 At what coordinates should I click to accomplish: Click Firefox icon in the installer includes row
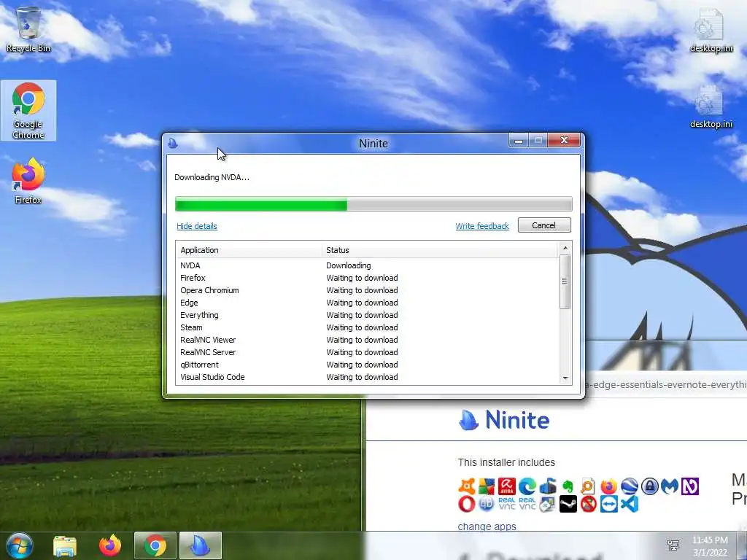tap(608, 486)
